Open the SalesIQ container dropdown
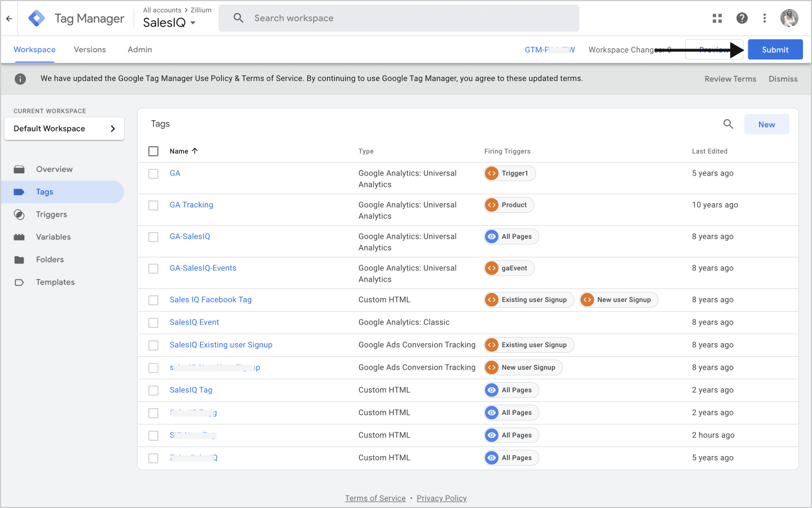 (169, 23)
